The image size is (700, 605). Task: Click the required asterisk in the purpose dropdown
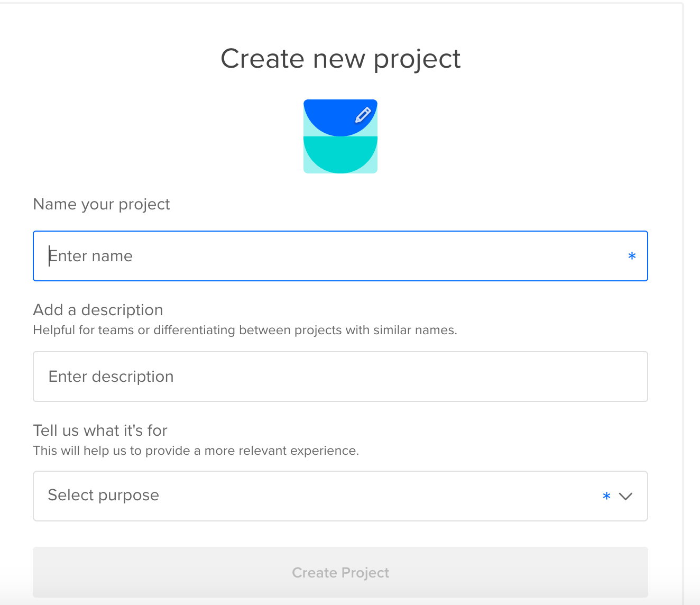point(606,496)
